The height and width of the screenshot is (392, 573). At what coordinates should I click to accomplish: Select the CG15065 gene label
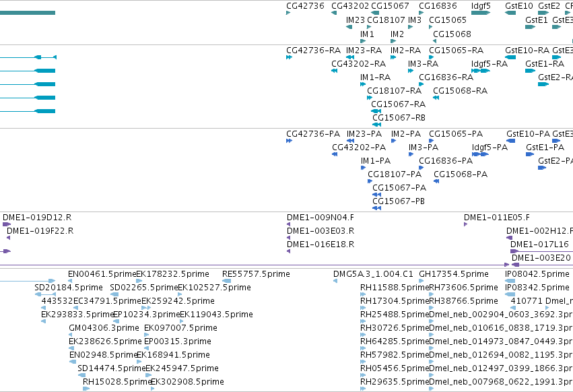[x=448, y=20]
